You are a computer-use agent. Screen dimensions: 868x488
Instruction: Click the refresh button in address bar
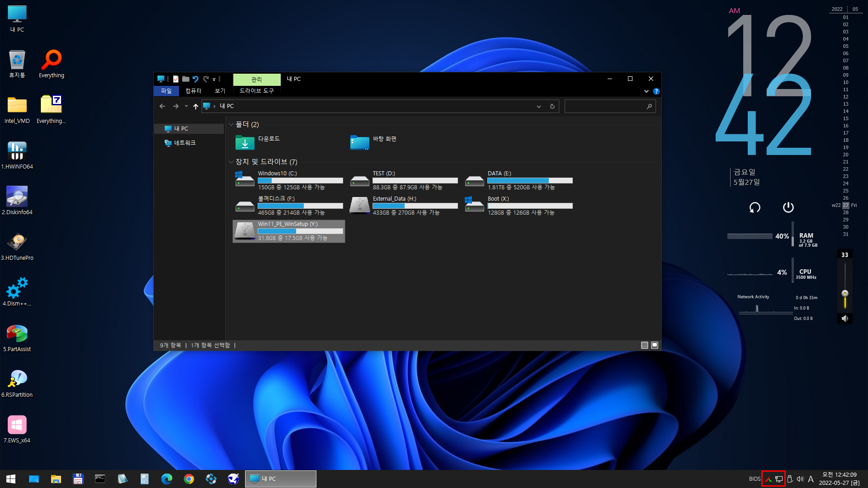pos(552,106)
